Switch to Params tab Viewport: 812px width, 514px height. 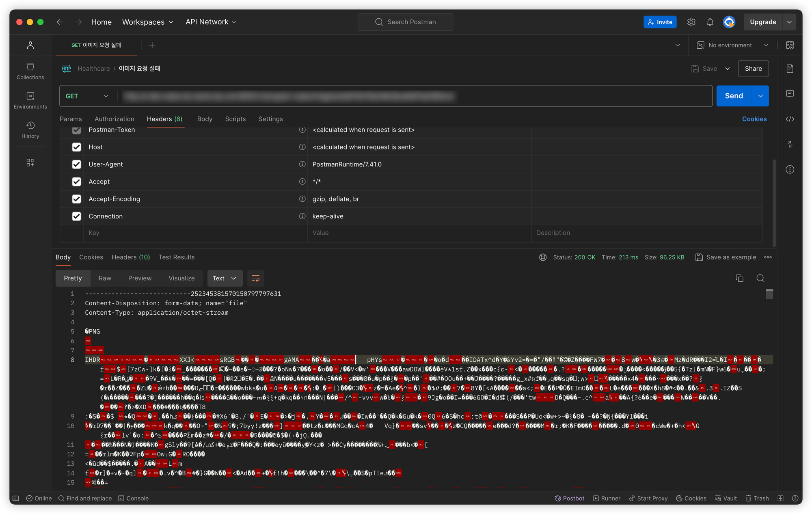click(71, 119)
